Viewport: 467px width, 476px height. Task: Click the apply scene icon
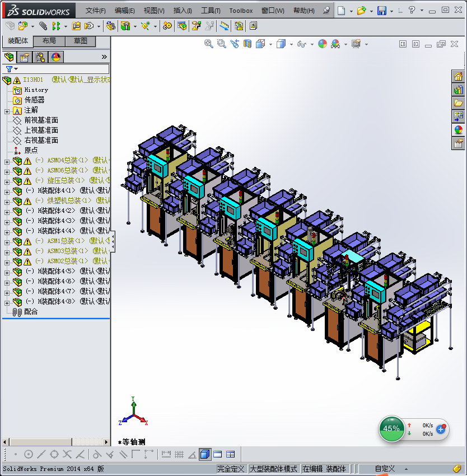point(335,44)
